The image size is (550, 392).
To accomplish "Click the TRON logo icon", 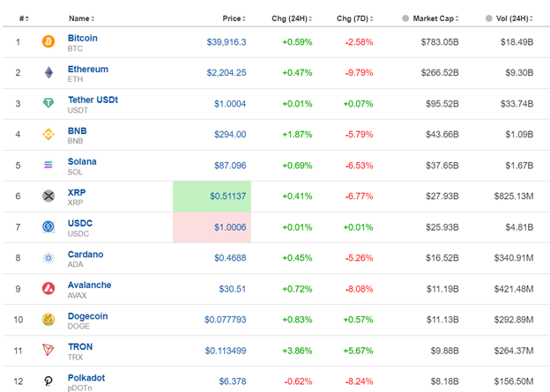I will pyautogui.click(x=48, y=350).
